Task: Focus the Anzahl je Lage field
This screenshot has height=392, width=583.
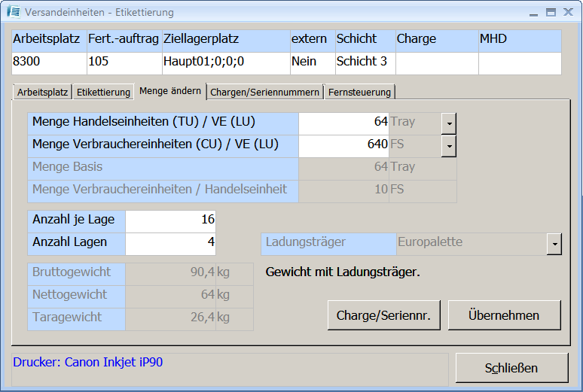Action: (x=170, y=220)
